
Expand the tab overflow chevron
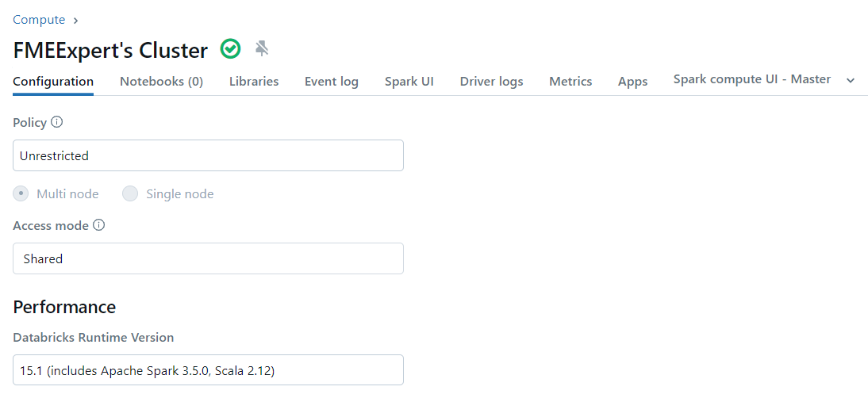coord(851,81)
